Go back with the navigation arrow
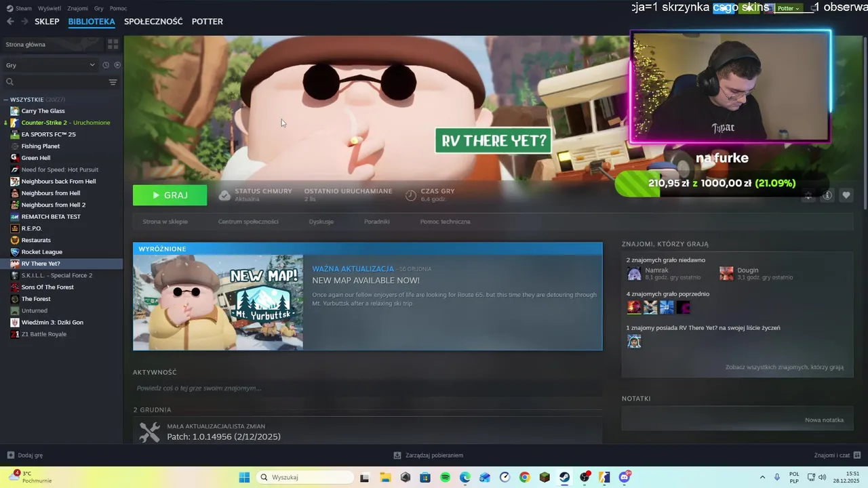Screen dimensions: 868x488 pyautogui.click(x=10, y=22)
